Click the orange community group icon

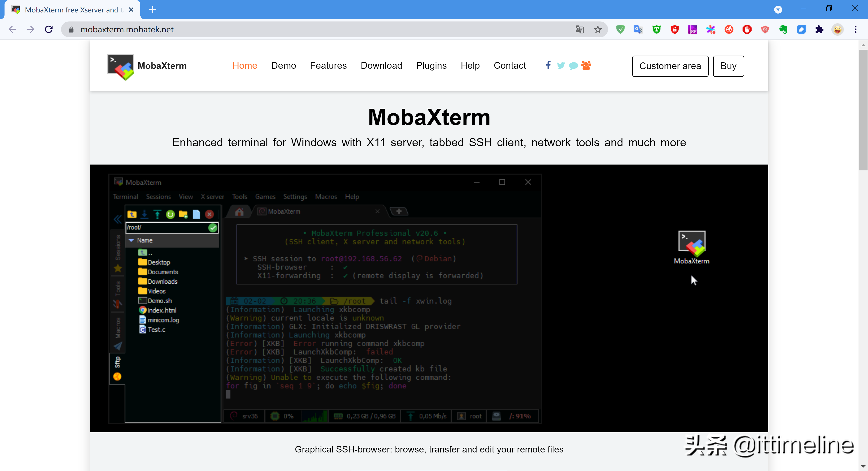click(586, 65)
